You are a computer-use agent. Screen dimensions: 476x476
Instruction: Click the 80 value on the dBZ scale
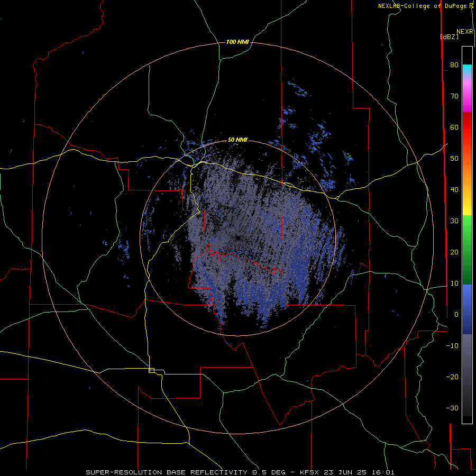pos(454,65)
